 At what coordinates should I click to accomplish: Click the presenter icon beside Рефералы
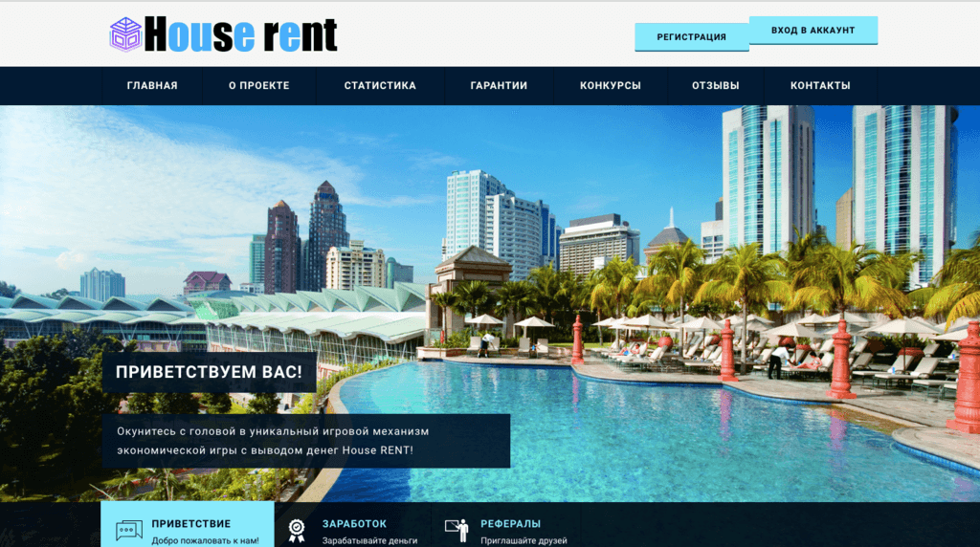459,530
